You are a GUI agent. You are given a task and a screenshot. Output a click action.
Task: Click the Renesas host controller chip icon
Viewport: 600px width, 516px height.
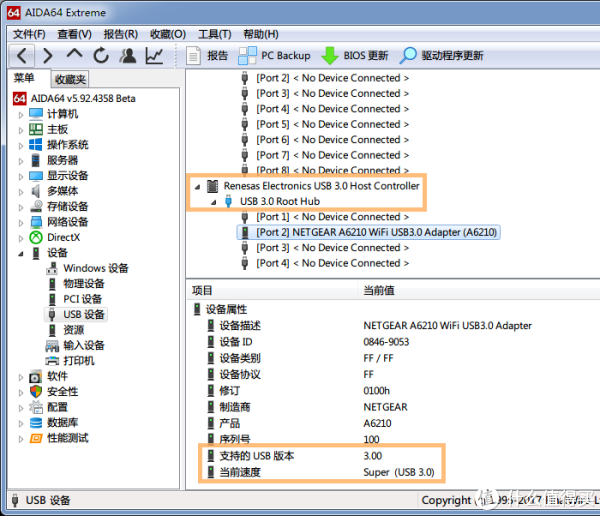pos(212,186)
